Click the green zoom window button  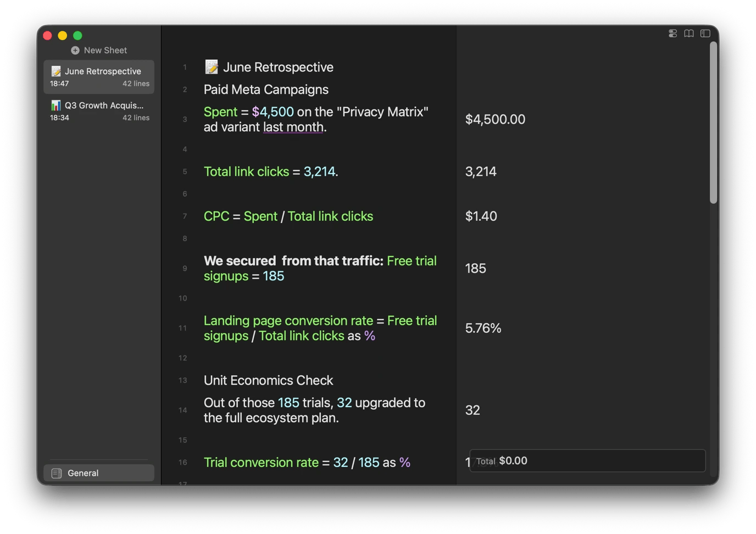[77, 36]
